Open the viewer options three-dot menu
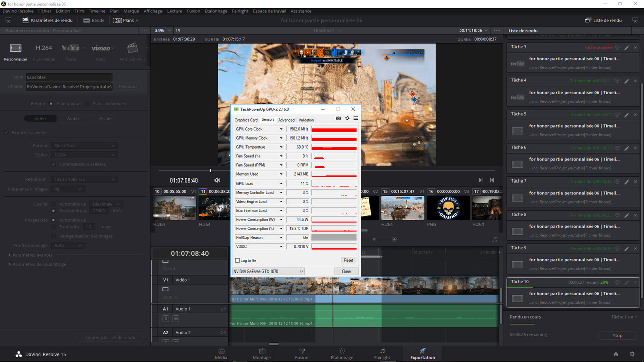Image resolution: width=644 pixels, height=362 pixels. point(497,30)
